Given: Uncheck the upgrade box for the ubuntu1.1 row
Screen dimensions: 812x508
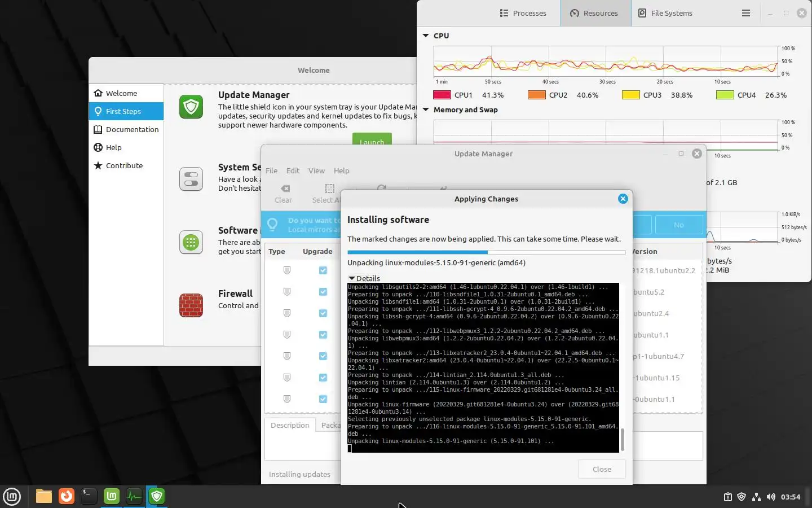Looking at the screenshot, I should (x=323, y=335).
